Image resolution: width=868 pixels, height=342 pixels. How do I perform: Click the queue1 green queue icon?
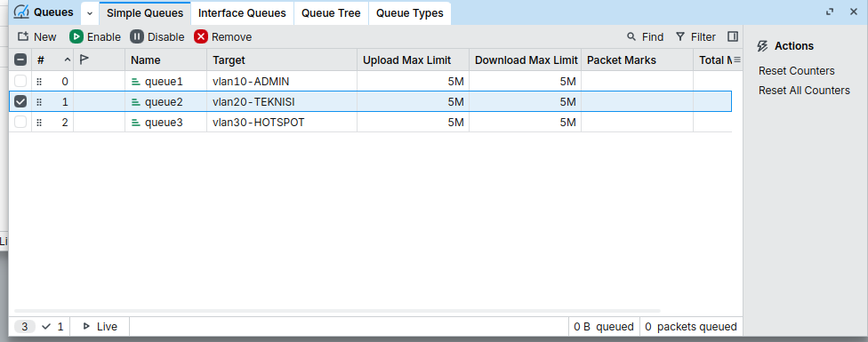pyautogui.click(x=135, y=82)
